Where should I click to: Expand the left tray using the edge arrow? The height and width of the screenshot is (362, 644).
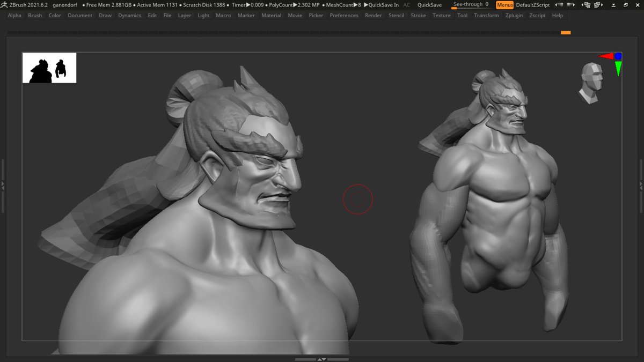3,185
